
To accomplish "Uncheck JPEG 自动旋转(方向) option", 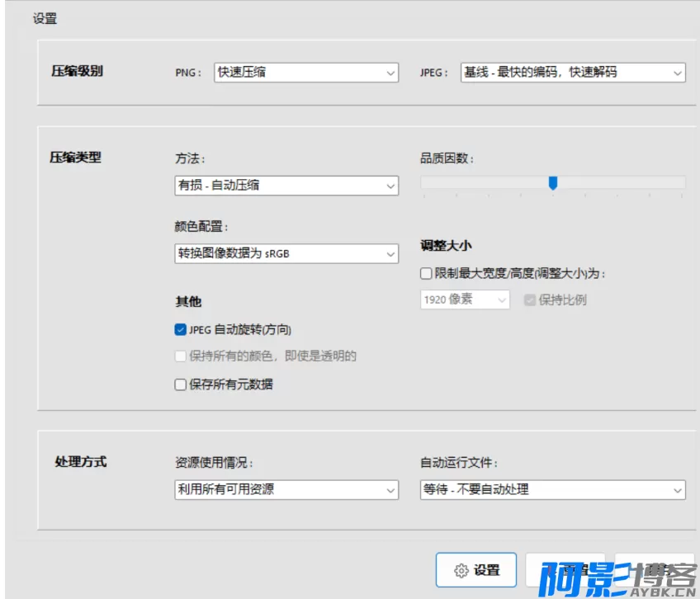I will pos(180,330).
